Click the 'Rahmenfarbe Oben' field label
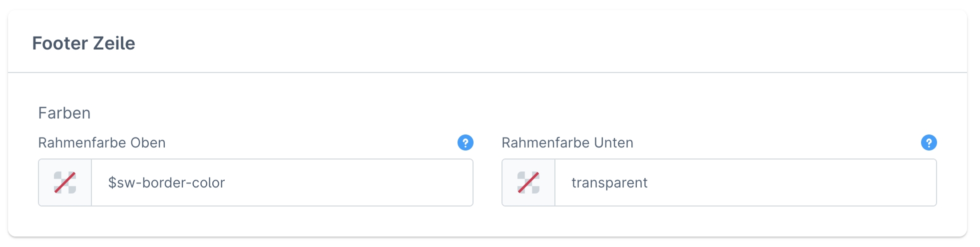 102,143
